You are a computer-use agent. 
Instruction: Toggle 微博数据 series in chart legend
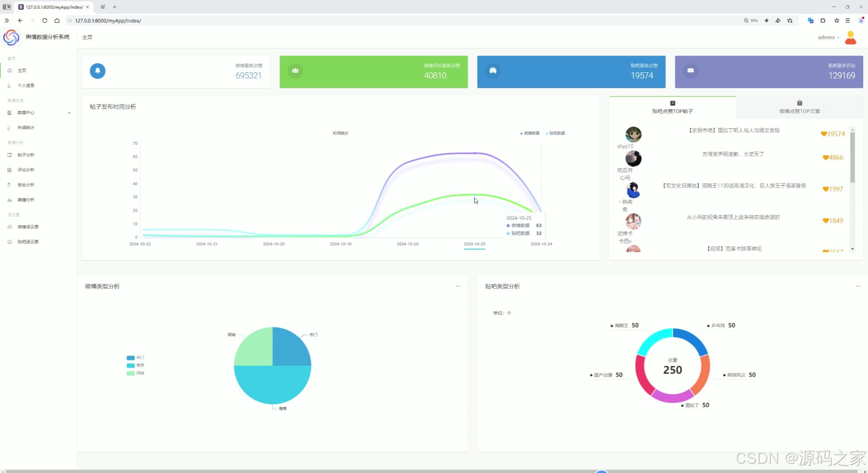(530, 133)
